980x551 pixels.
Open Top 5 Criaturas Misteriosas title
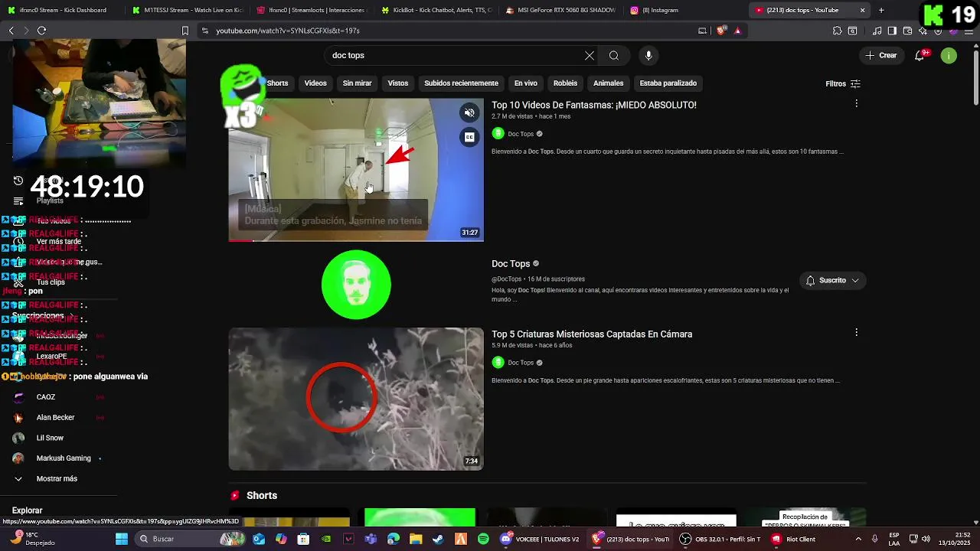coord(592,334)
